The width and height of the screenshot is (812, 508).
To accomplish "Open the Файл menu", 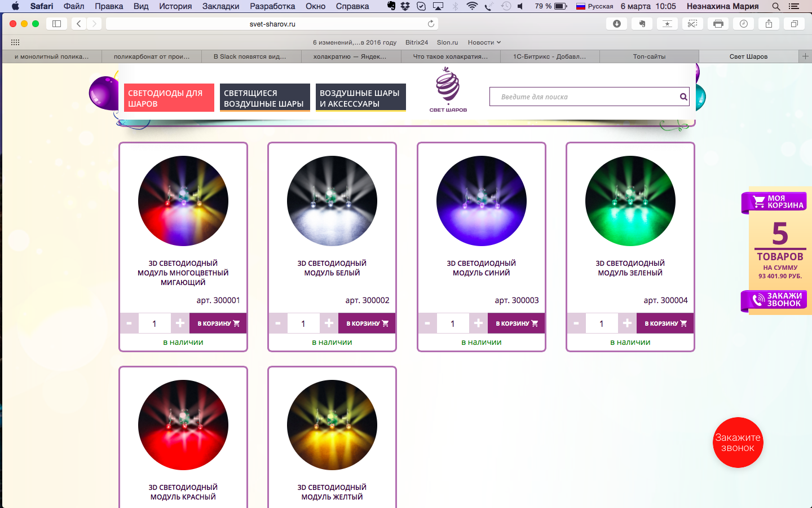I will click(x=74, y=6).
